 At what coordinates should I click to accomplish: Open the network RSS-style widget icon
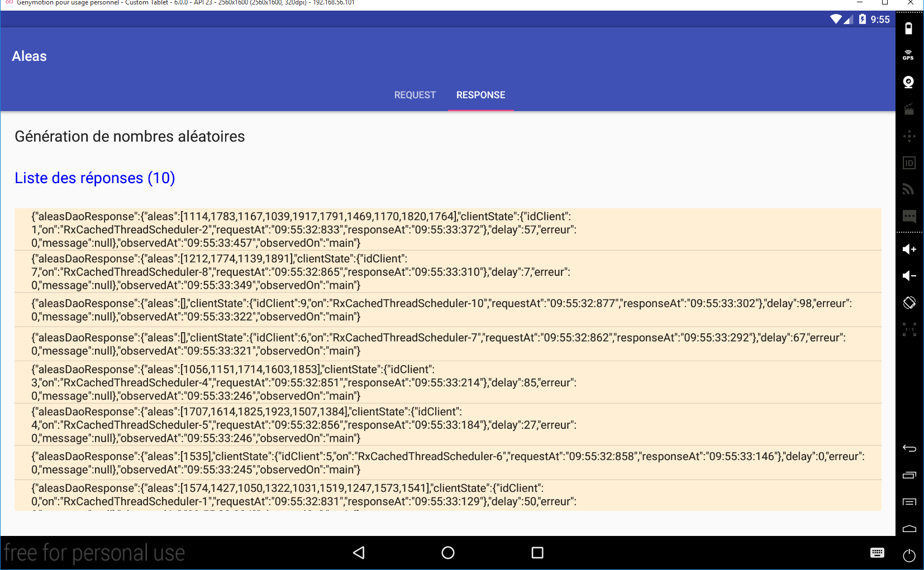[x=909, y=189]
